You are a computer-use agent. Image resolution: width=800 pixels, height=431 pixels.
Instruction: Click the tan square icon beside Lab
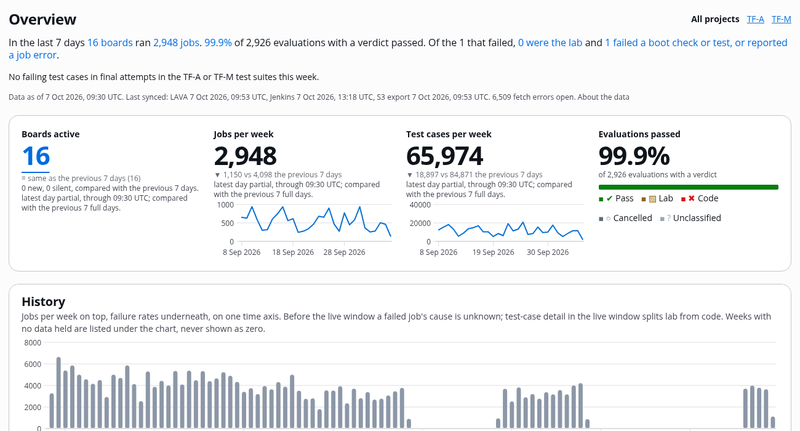tap(652, 199)
